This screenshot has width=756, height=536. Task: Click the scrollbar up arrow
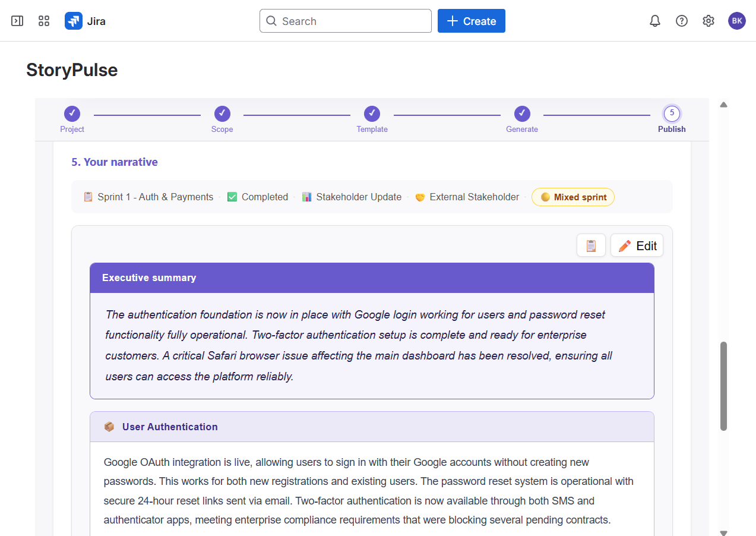pyautogui.click(x=723, y=105)
